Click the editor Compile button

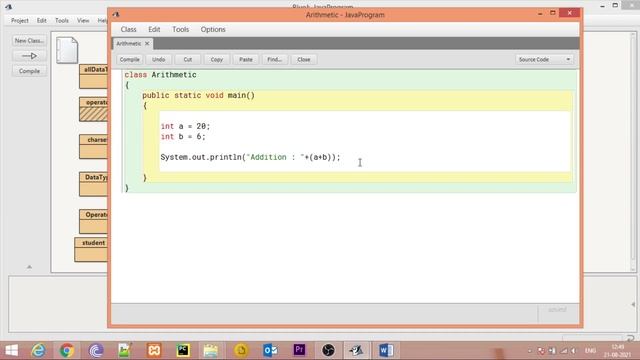130,60
